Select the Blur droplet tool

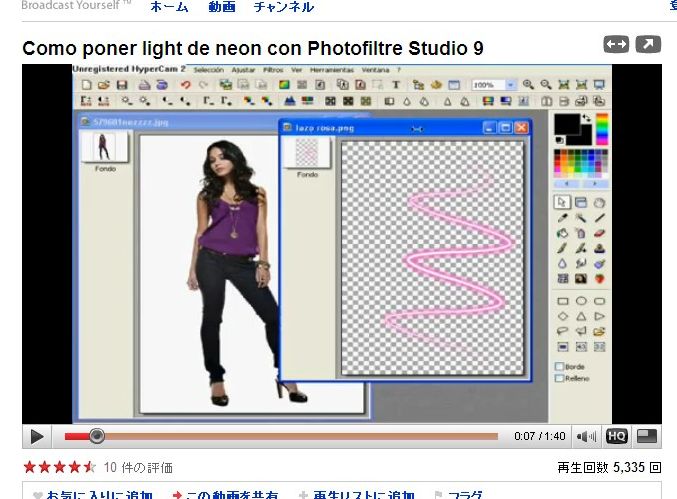(562, 263)
